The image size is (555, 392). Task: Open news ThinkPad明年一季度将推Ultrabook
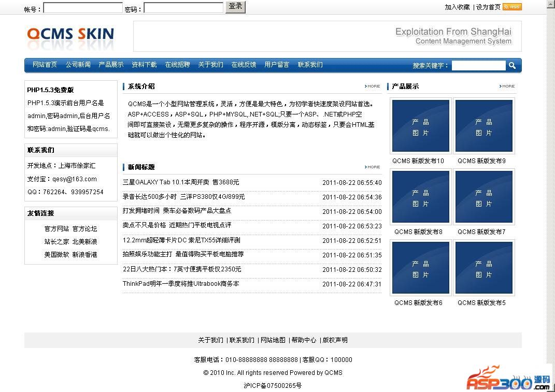click(181, 284)
